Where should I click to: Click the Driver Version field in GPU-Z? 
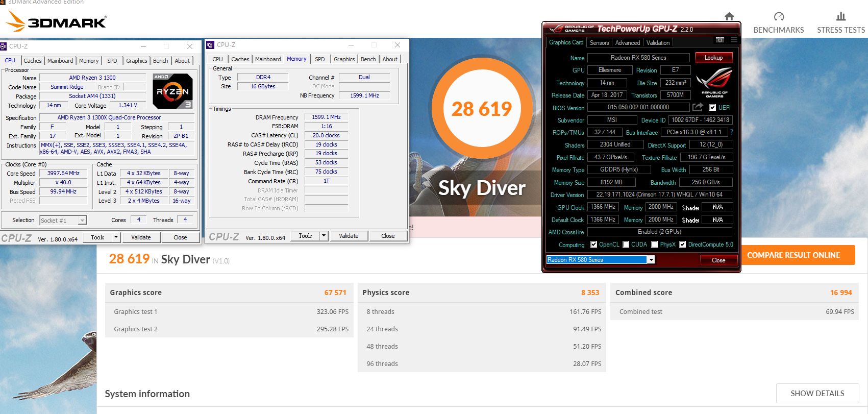click(660, 194)
